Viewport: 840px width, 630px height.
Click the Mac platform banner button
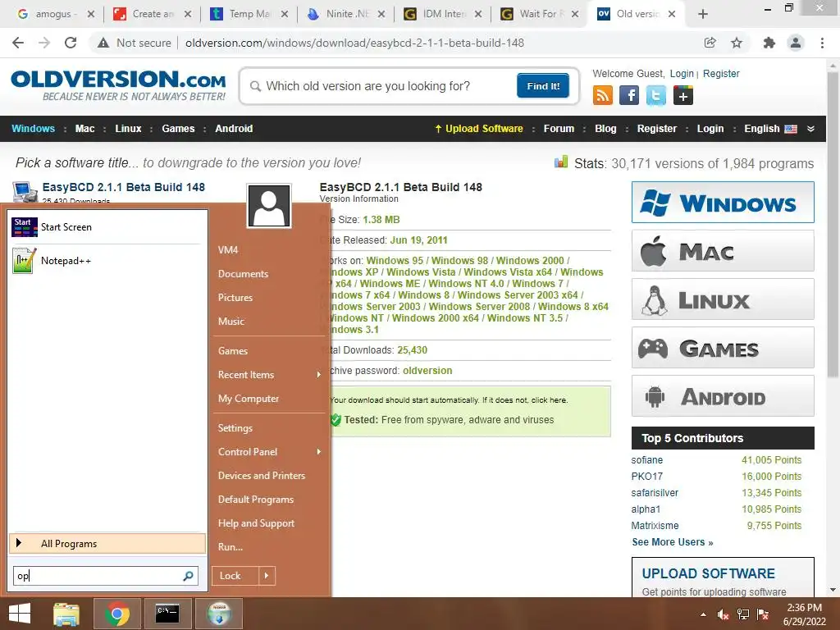(723, 251)
